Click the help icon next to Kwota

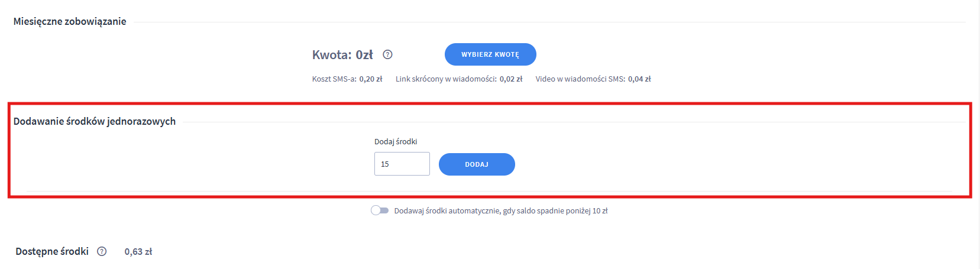[x=387, y=54]
